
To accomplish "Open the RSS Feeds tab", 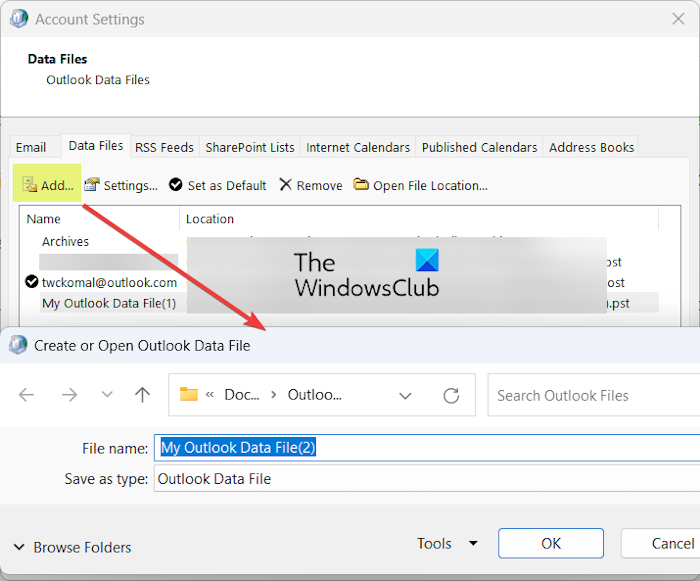I will 164,147.
